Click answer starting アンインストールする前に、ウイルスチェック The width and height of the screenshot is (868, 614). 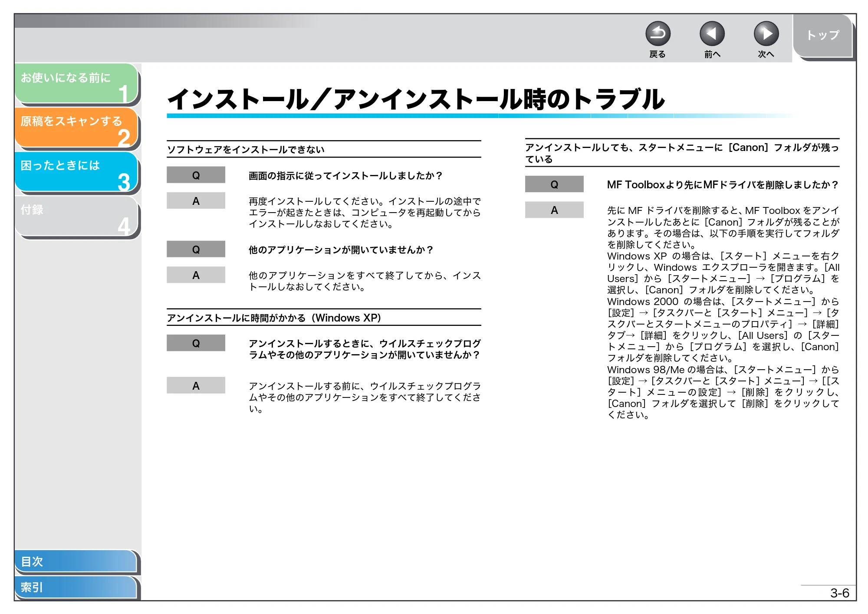pyautogui.click(x=365, y=397)
